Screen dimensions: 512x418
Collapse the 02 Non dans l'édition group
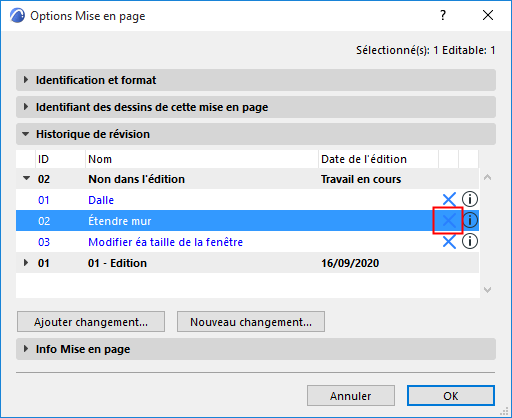coord(26,178)
